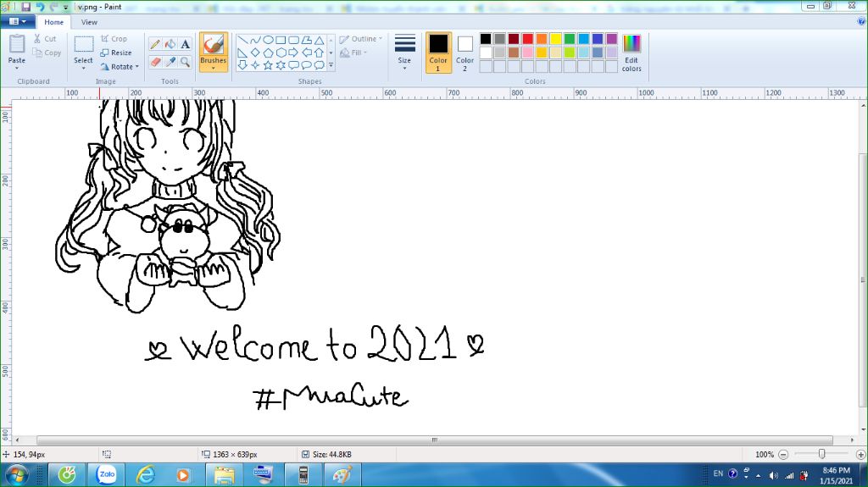
Task: Choose the Diamond shape
Action: click(255, 53)
